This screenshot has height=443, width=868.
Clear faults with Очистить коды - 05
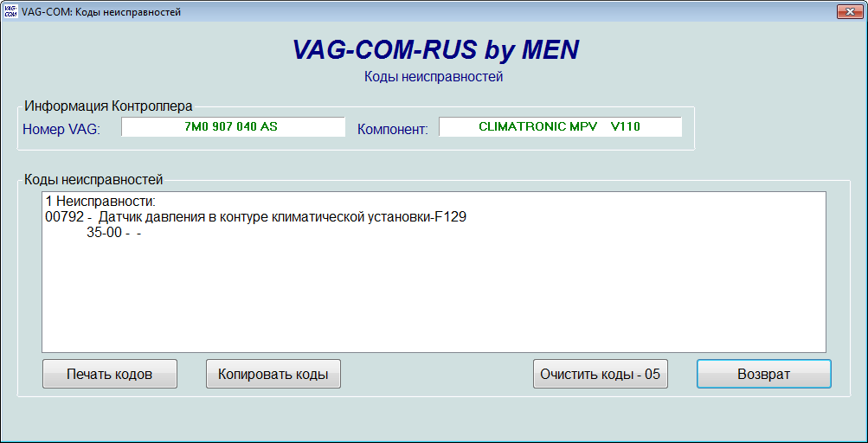[600, 374]
